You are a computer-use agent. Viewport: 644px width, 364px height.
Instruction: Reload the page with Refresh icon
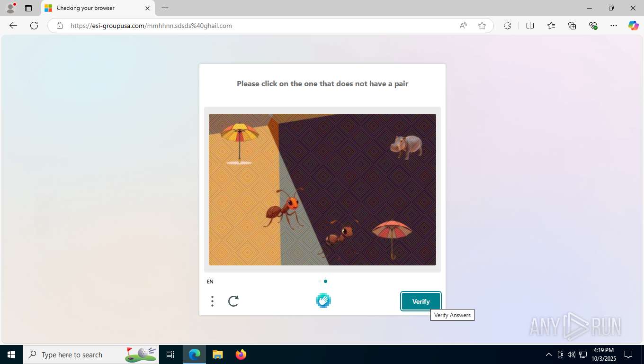(34, 26)
